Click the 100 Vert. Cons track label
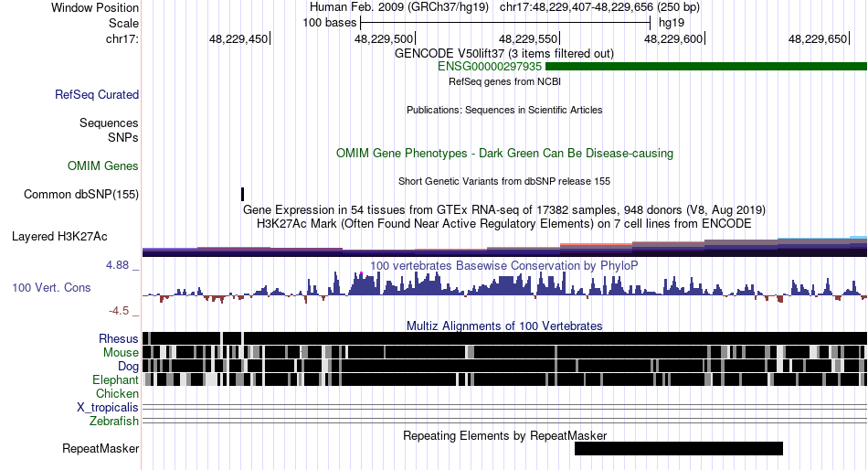 coord(51,288)
